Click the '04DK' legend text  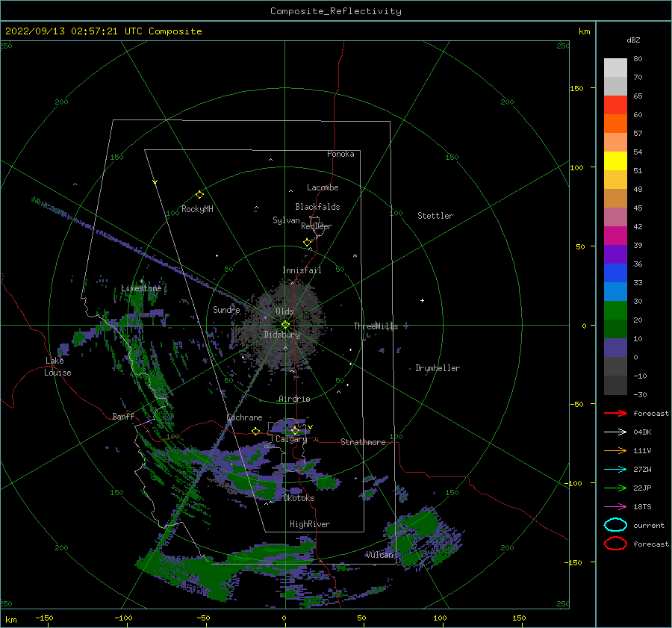642,432
